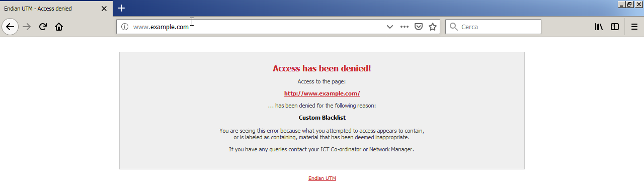Screen dimensions: 644x193
Task: Open a new tab with plus button
Action: pos(121,8)
